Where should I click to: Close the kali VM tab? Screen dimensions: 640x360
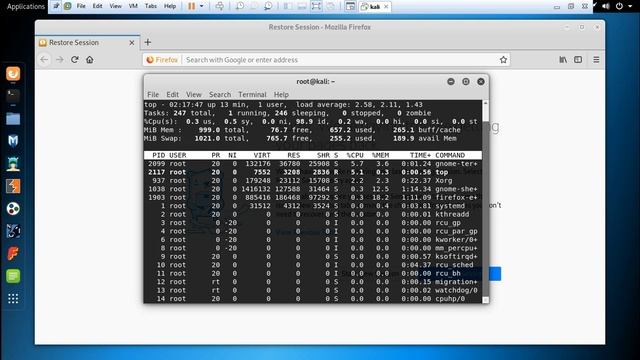pos(386,7)
